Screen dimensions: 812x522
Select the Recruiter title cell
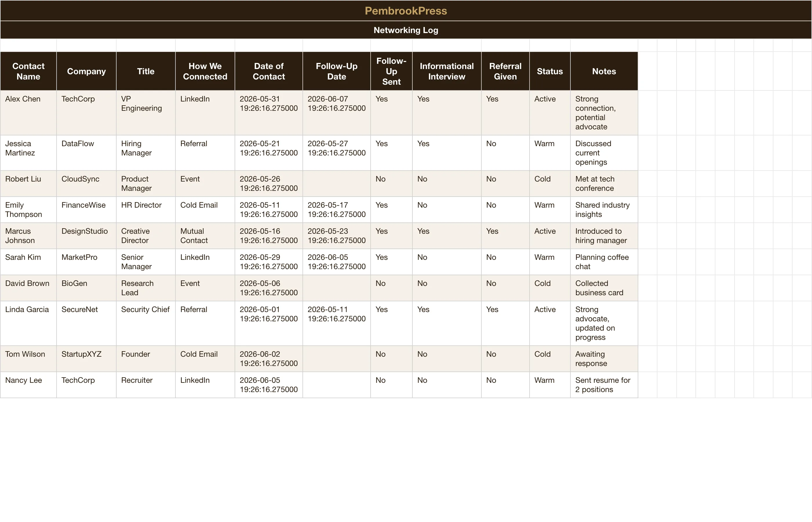[146, 385]
